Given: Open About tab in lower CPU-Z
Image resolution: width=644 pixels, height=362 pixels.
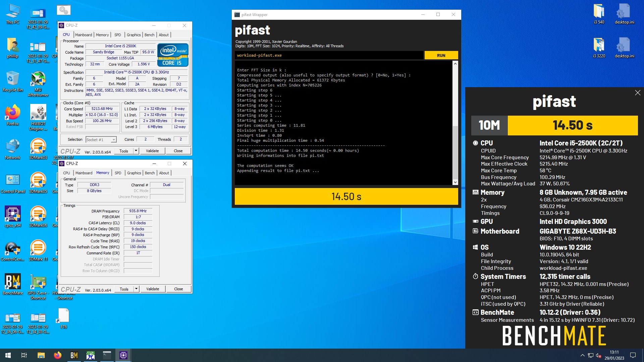Looking at the screenshot, I should coord(164,173).
